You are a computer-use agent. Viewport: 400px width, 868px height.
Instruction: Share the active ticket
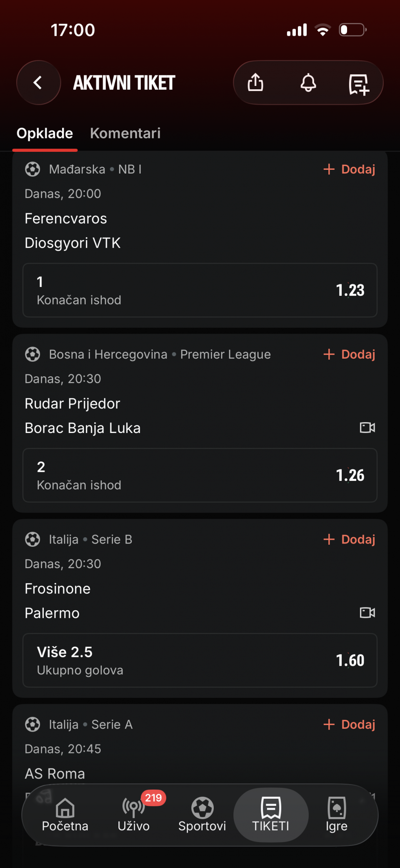point(255,83)
